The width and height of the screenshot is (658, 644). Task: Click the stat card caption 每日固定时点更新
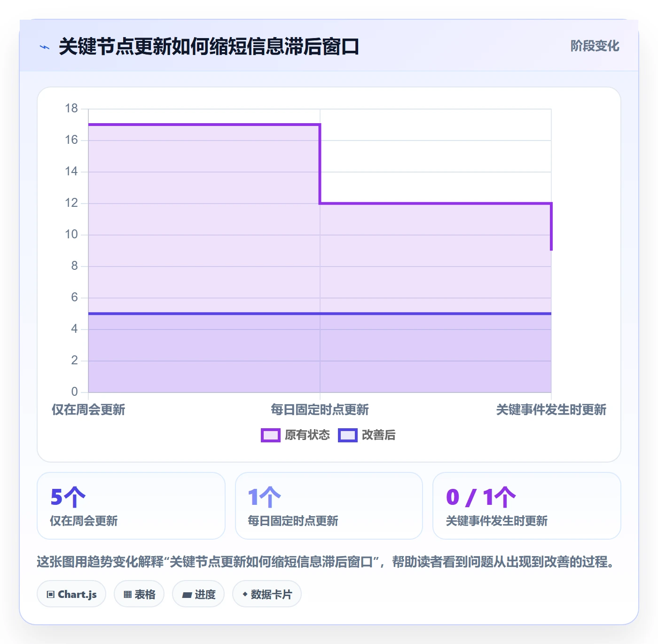(x=293, y=521)
